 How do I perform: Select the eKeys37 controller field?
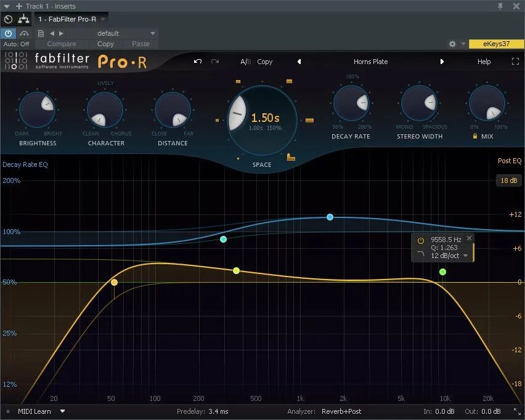[496, 44]
